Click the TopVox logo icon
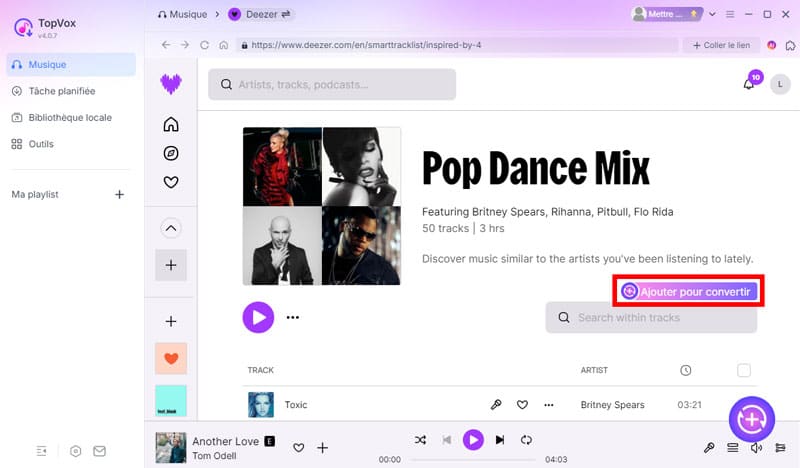The height and width of the screenshot is (468, 800). [x=23, y=28]
